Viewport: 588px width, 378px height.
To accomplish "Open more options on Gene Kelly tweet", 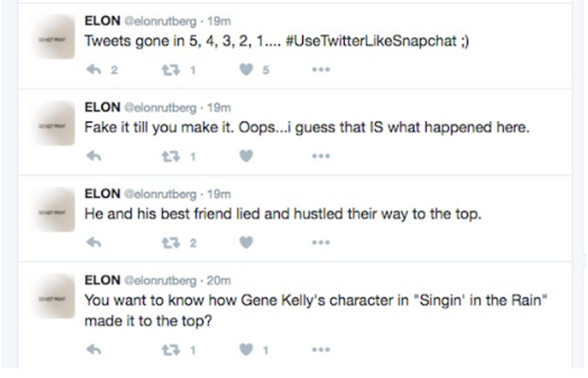I will click(321, 350).
